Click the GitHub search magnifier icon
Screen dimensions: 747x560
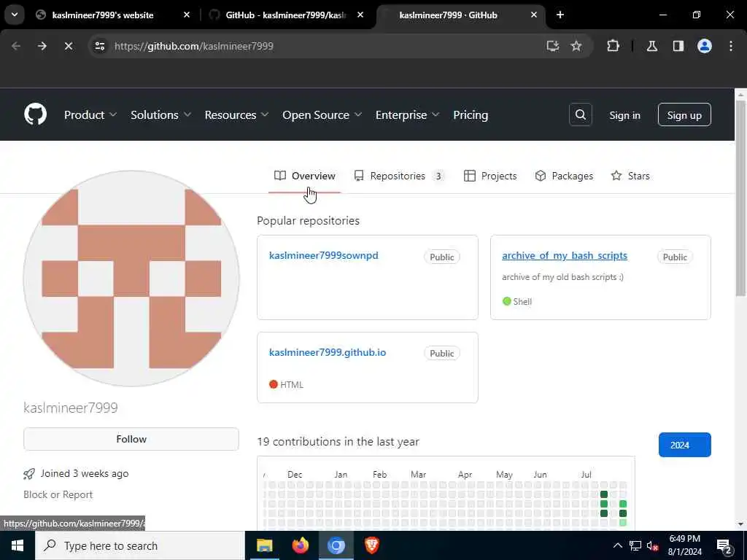(580, 114)
